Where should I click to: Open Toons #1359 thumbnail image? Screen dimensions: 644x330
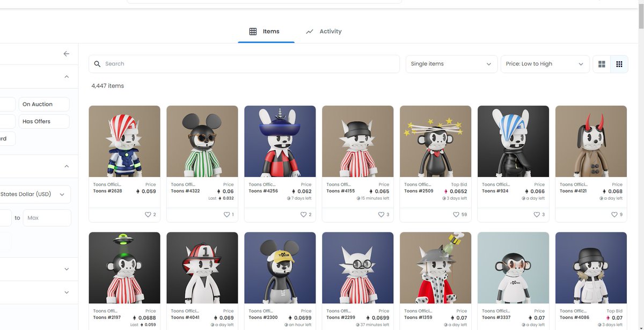(436, 268)
